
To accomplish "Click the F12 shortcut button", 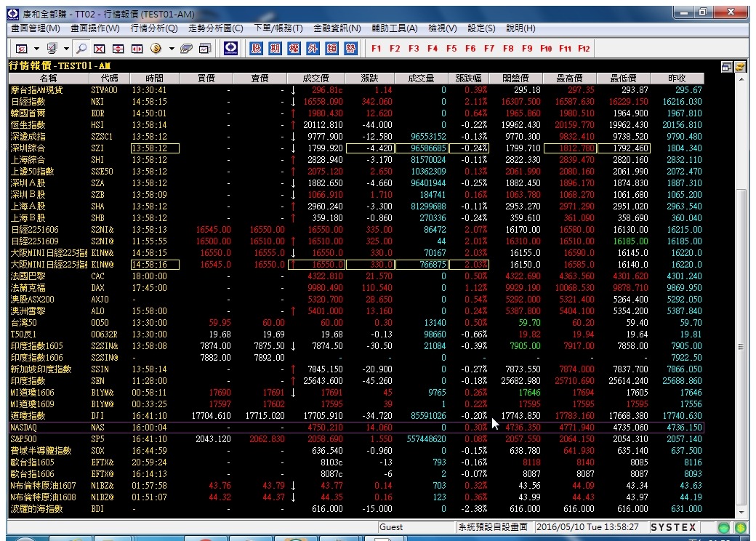I will [584, 48].
